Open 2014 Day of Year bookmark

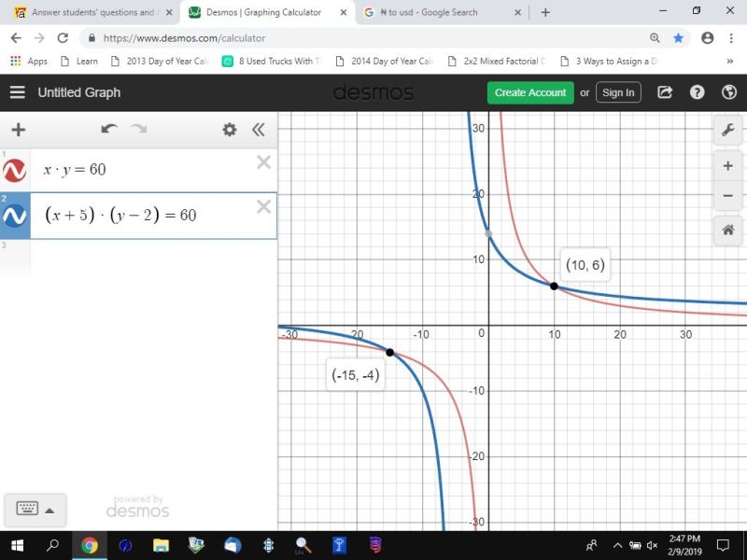(x=385, y=61)
